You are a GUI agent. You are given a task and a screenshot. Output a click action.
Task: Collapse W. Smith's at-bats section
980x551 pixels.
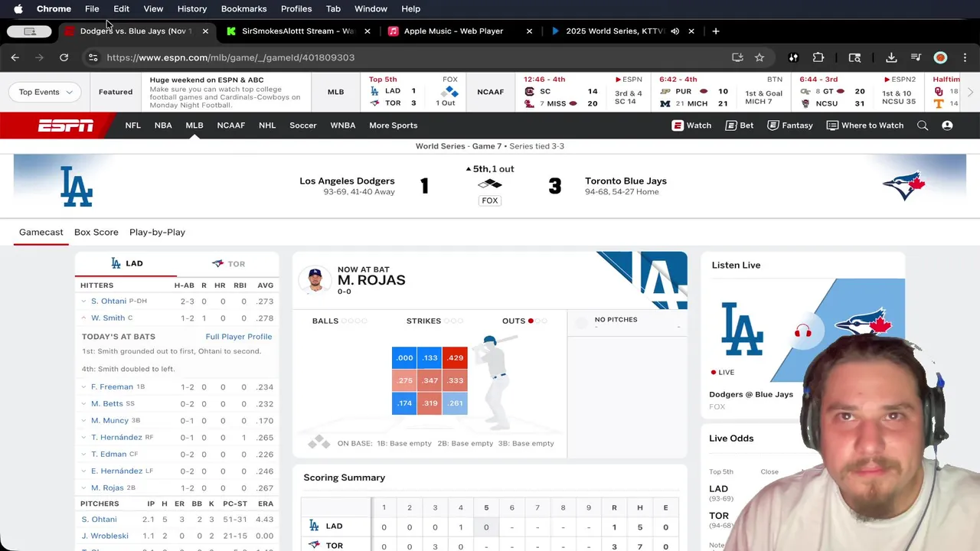point(83,318)
